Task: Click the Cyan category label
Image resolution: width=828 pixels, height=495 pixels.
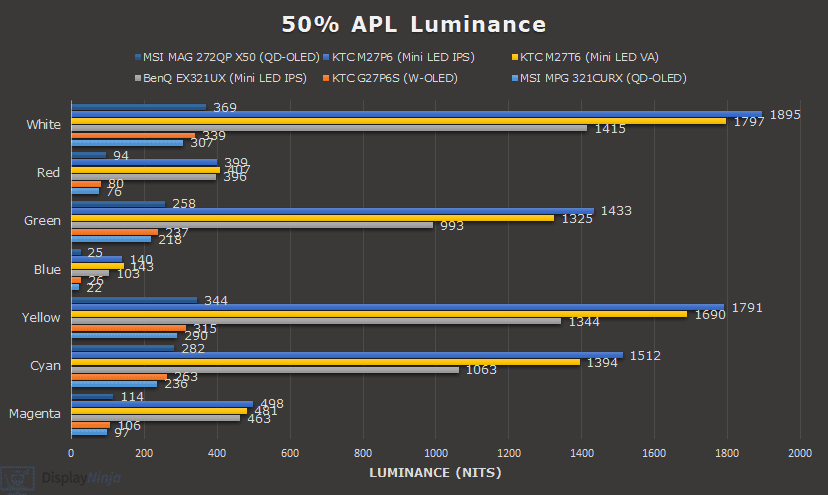Action: [45, 366]
